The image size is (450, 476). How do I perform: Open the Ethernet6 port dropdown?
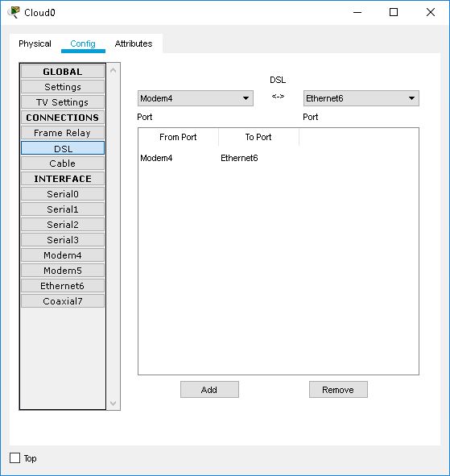coord(361,98)
